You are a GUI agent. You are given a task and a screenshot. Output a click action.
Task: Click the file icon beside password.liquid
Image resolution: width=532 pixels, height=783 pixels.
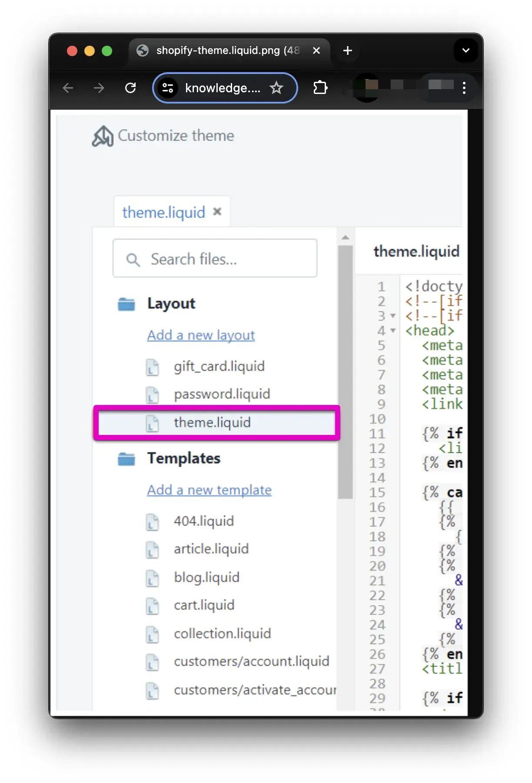coord(152,395)
